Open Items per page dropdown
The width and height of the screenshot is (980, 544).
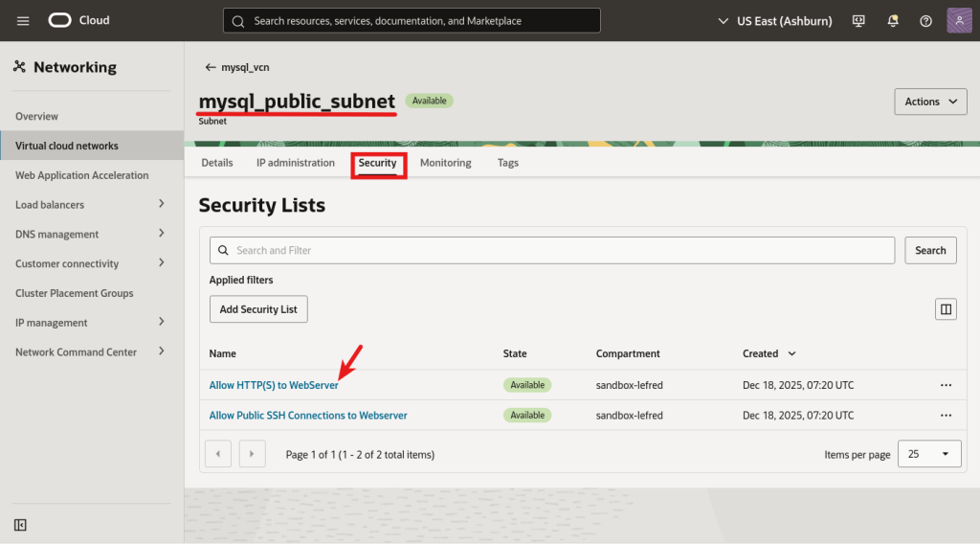pyautogui.click(x=929, y=454)
